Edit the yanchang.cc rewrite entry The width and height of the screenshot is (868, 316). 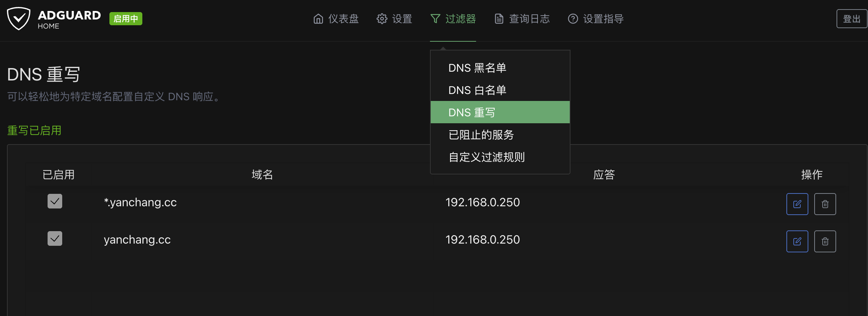tap(797, 241)
